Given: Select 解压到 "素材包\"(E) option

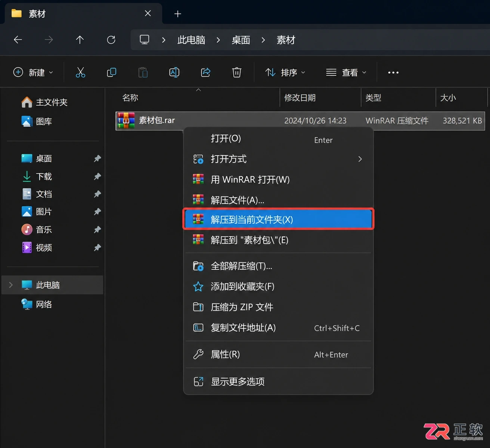Looking at the screenshot, I should coord(279,240).
